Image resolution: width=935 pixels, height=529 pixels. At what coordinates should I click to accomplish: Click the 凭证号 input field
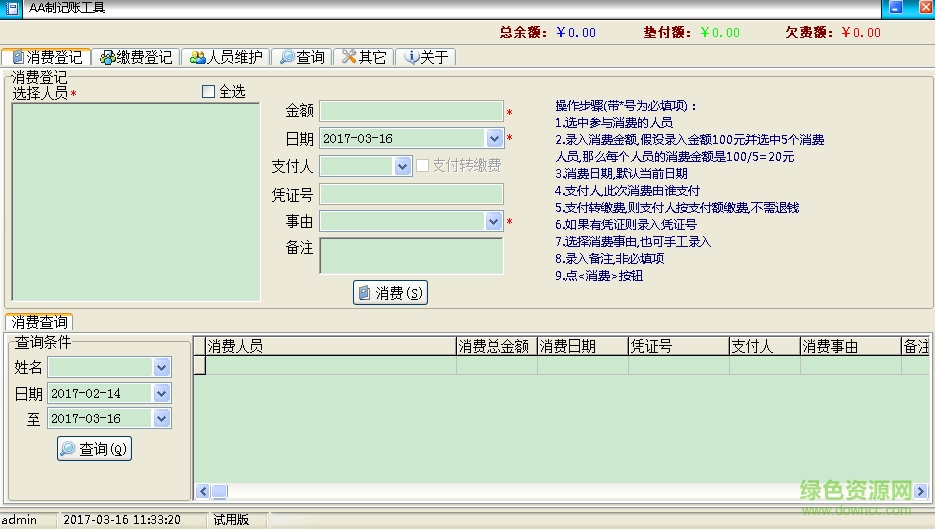[x=411, y=194]
